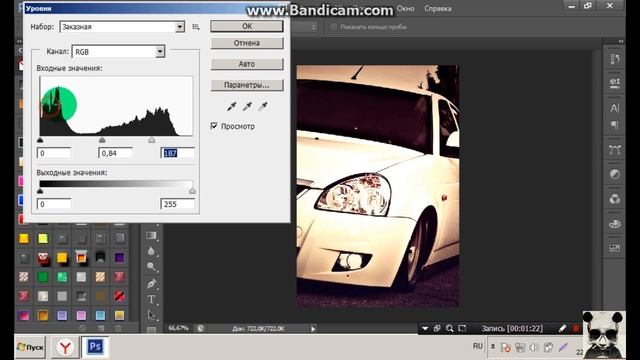This screenshot has width=640, height=360.
Task: Click the input black point slider
Action: 40,140
